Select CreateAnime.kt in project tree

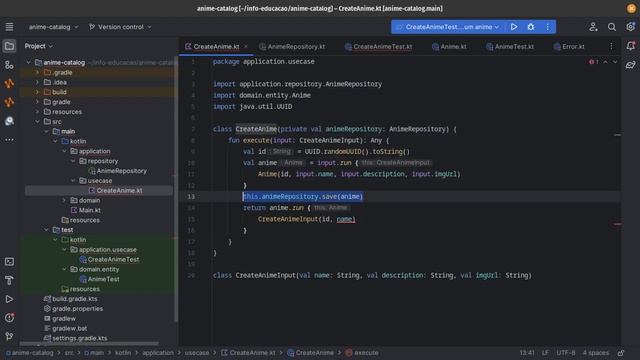pyautogui.click(x=120, y=191)
